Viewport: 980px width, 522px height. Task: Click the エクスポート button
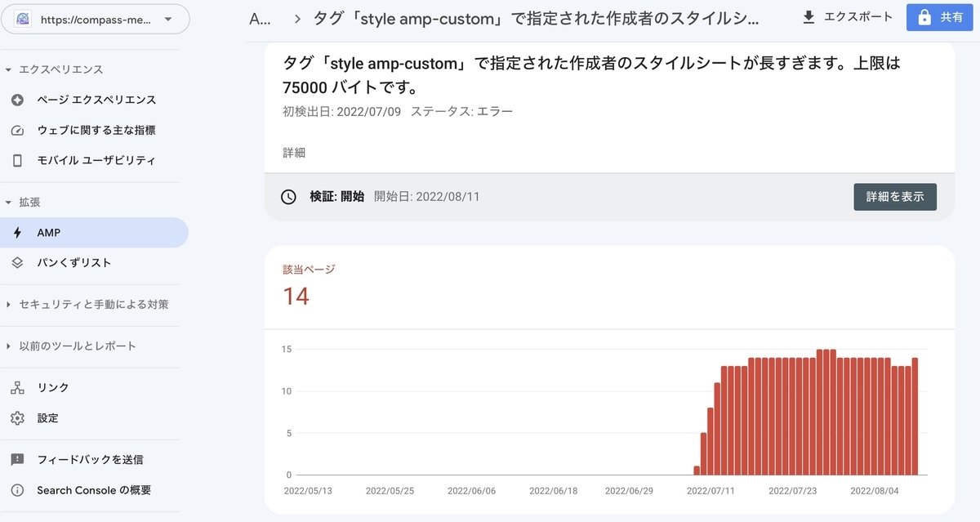pos(848,17)
